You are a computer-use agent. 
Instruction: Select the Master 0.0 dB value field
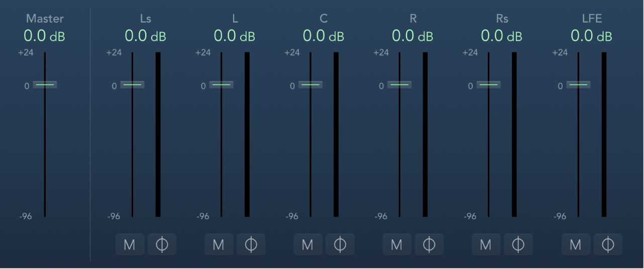[x=45, y=36]
